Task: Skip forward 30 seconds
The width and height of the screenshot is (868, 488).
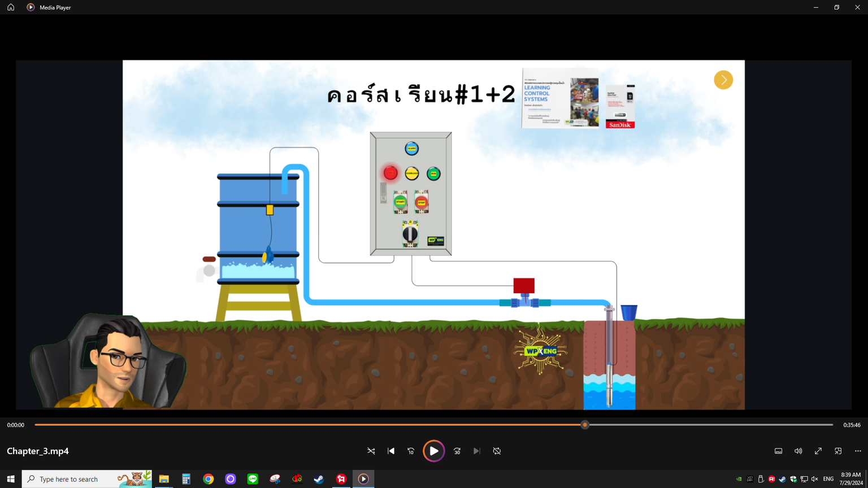Action: coord(457,451)
